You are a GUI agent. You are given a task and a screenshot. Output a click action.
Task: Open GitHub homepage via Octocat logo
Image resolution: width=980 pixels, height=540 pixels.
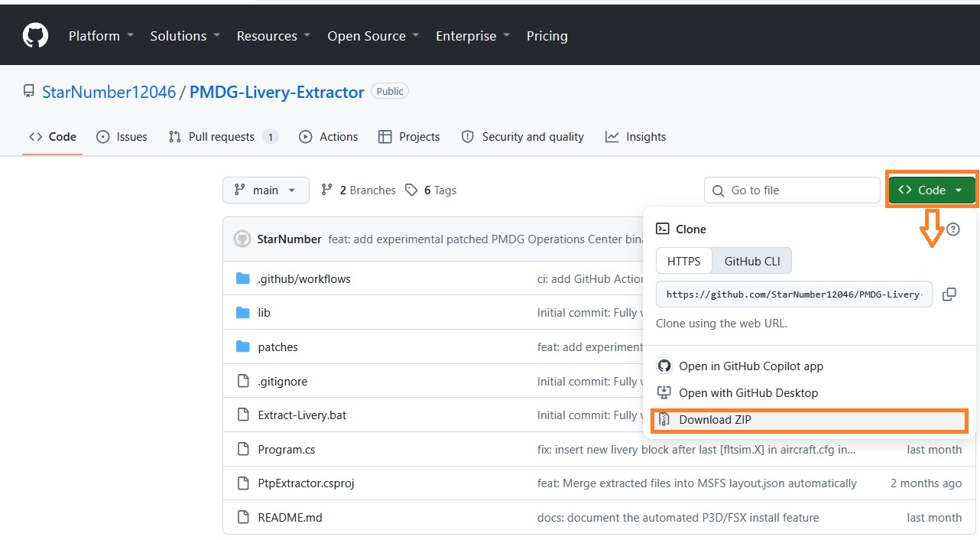pyautogui.click(x=35, y=36)
